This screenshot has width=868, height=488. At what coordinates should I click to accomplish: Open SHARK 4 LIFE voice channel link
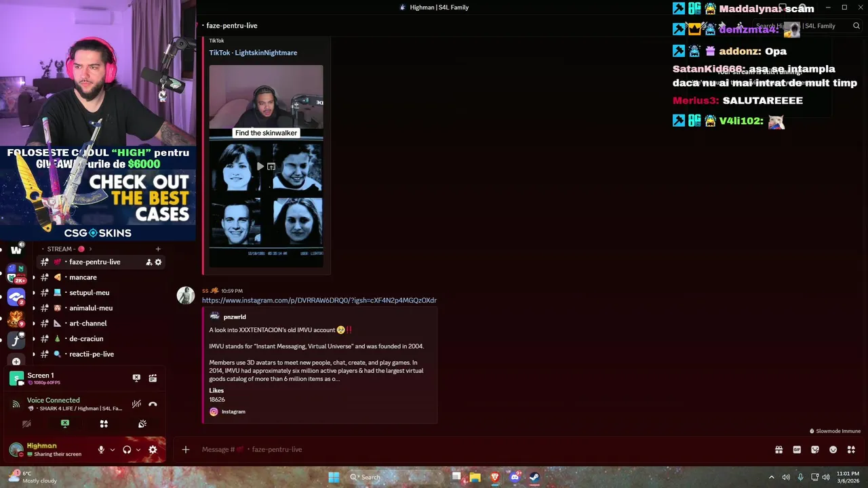click(x=77, y=409)
